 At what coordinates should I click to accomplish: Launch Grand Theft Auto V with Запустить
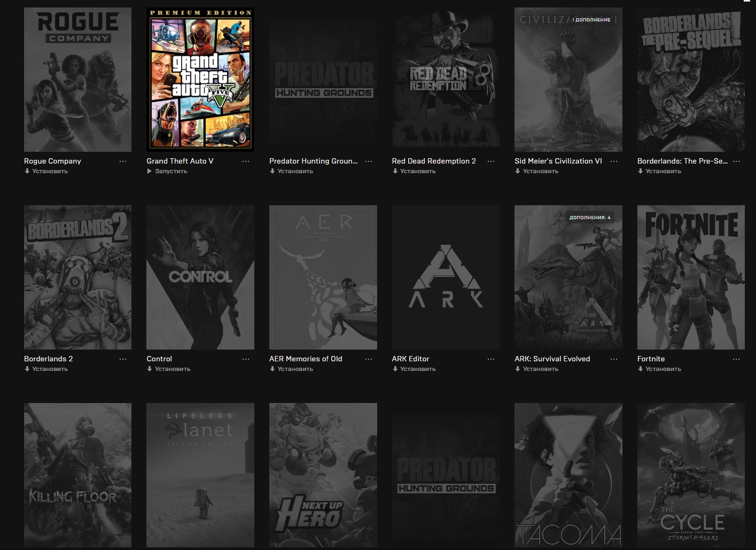coord(167,172)
